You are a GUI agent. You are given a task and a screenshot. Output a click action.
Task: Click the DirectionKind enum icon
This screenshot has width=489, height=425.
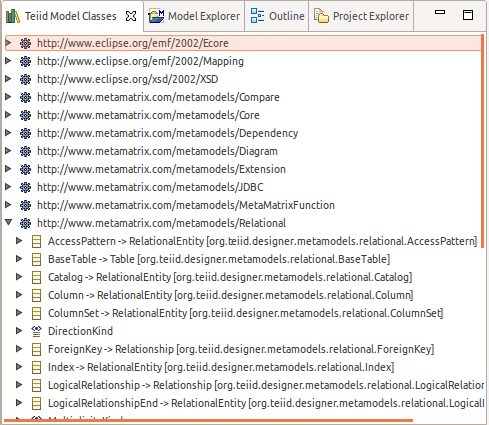pyautogui.click(x=36, y=331)
